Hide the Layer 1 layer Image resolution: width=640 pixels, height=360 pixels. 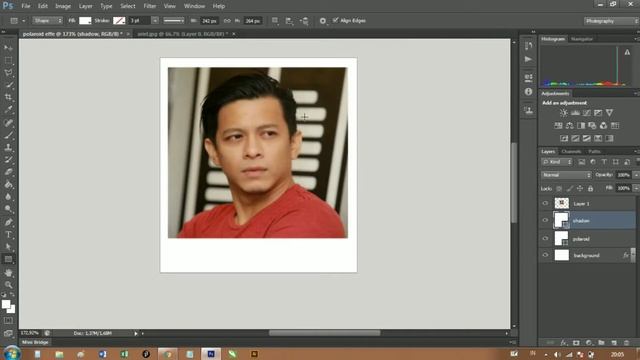click(x=545, y=203)
